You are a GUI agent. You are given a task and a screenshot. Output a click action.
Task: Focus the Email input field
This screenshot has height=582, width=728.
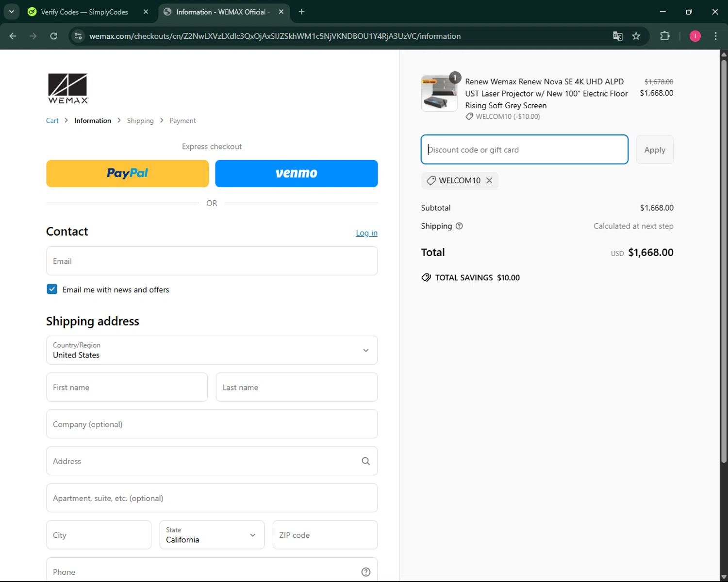[212, 261]
